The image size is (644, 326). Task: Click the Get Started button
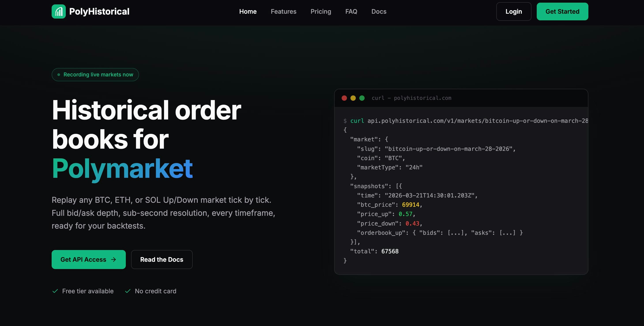562,11
